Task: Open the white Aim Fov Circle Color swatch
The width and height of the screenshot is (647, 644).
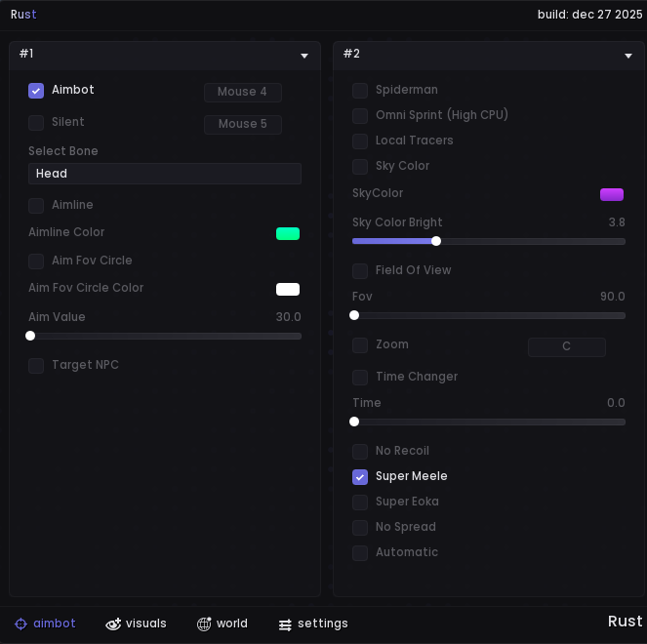Action: click(x=288, y=289)
